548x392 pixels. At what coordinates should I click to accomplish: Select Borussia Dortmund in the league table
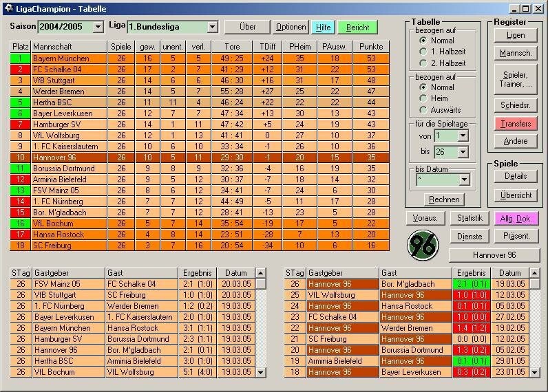click(x=199, y=168)
